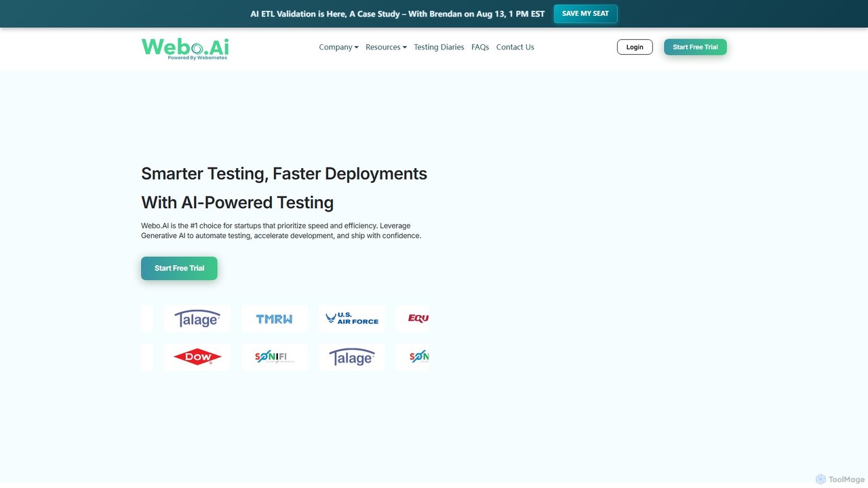Click the Talage logo in the bottom row
Screen dimensions: 868x488
coord(352,357)
